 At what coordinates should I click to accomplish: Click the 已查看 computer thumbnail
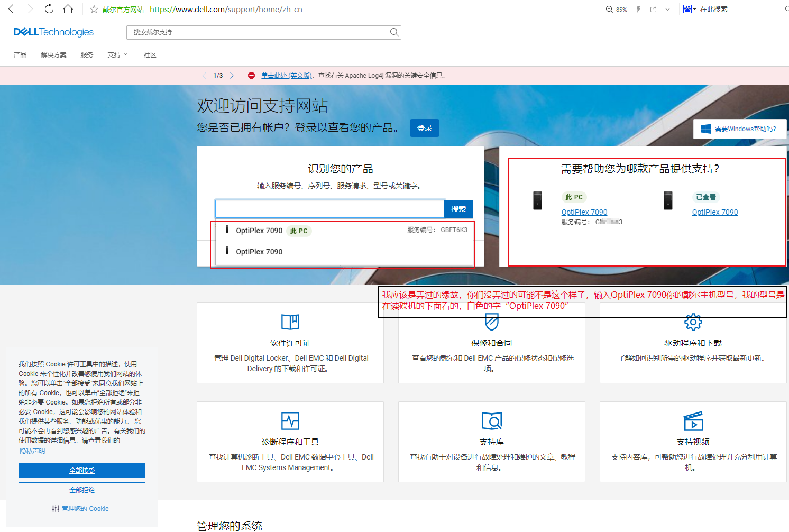point(668,200)
